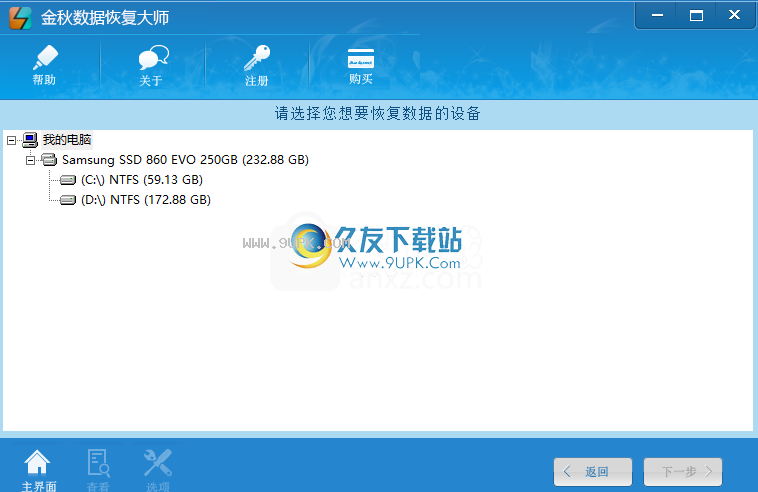Click the app logo in title bar
This screenshot has width=758, height=492.
pos(20,18)
